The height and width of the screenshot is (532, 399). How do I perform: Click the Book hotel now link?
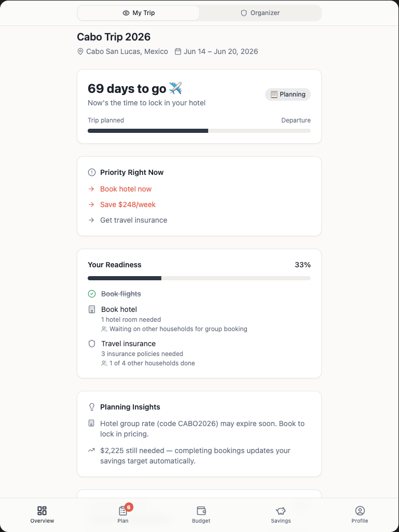click(126, 189)
